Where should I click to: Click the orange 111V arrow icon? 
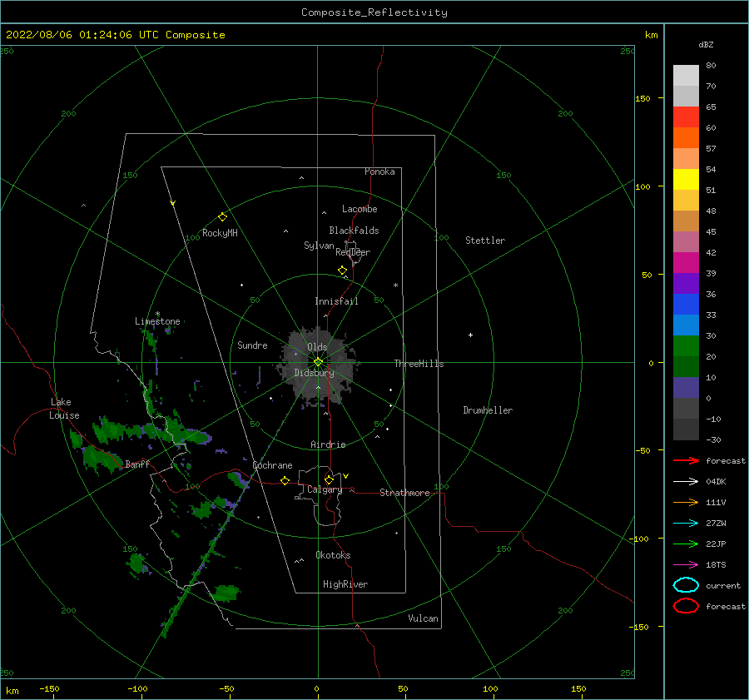(x=686, y=502)
